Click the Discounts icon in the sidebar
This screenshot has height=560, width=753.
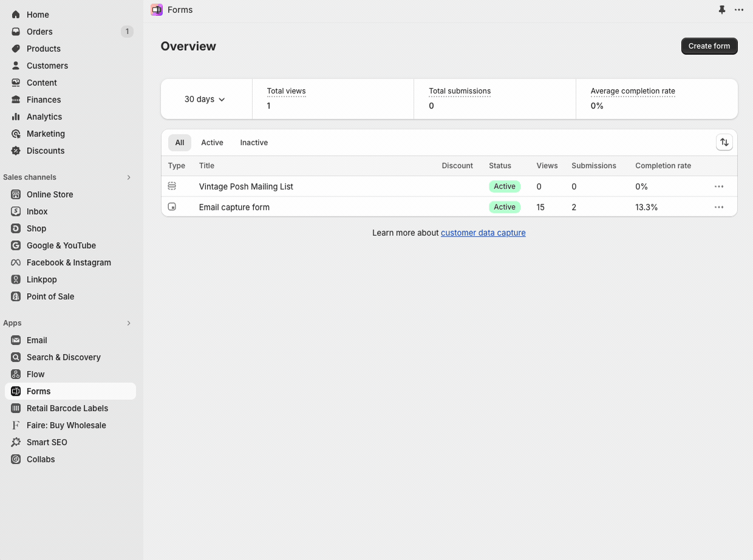tap(15, 150)
